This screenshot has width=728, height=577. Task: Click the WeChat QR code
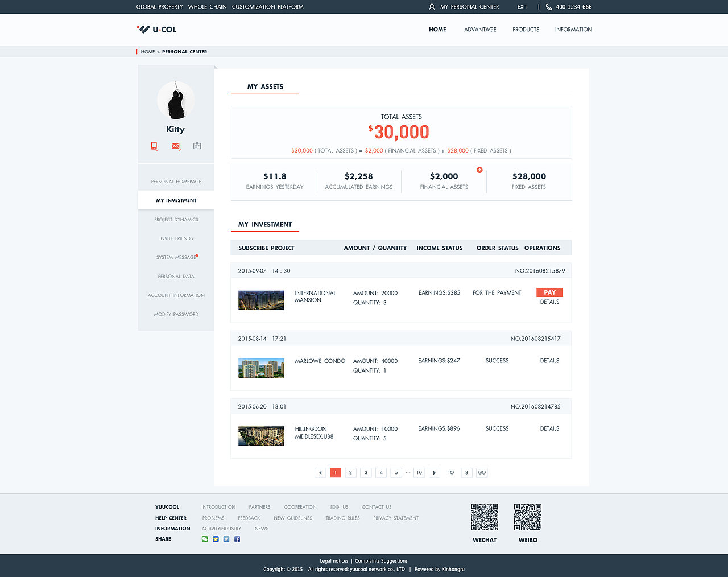485,517
